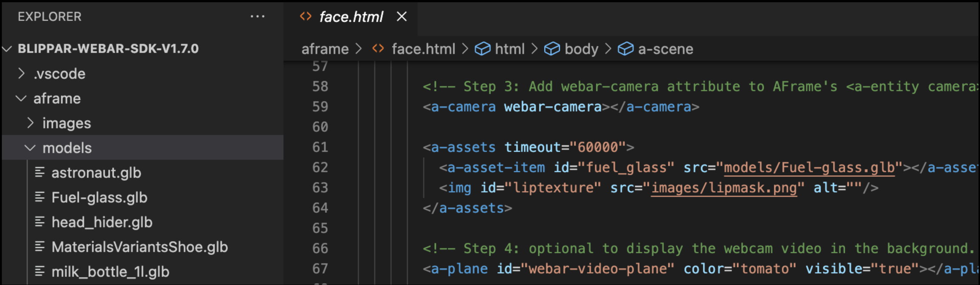Image resolution: width=980 pixels, height=285 pixels.
Task: Follow the images/lipmask.png link
Action: click(x=724, y=188)
